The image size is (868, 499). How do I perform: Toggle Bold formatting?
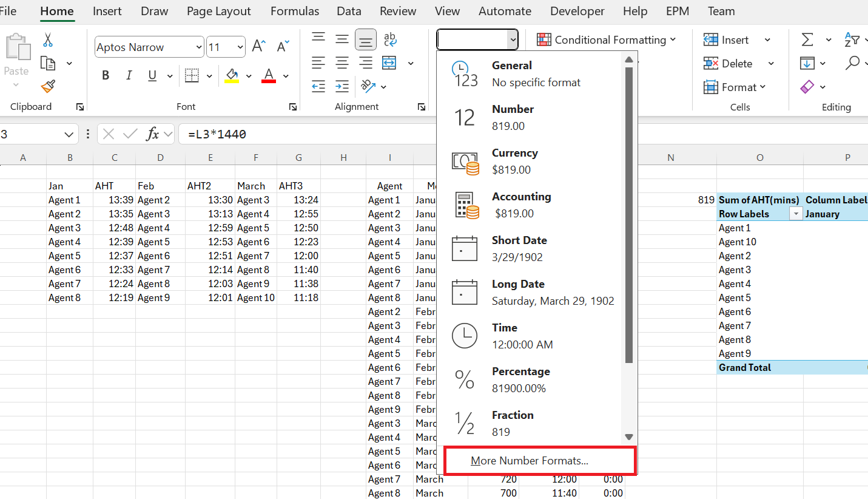(x=106, y=76)
